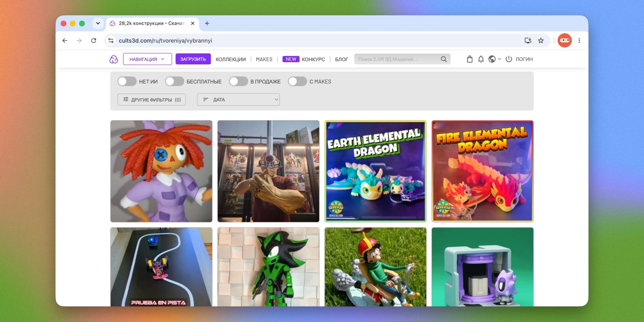Open the КОНКУРС menu item
This screenshot has width=644, height=322.
(313, 59)
